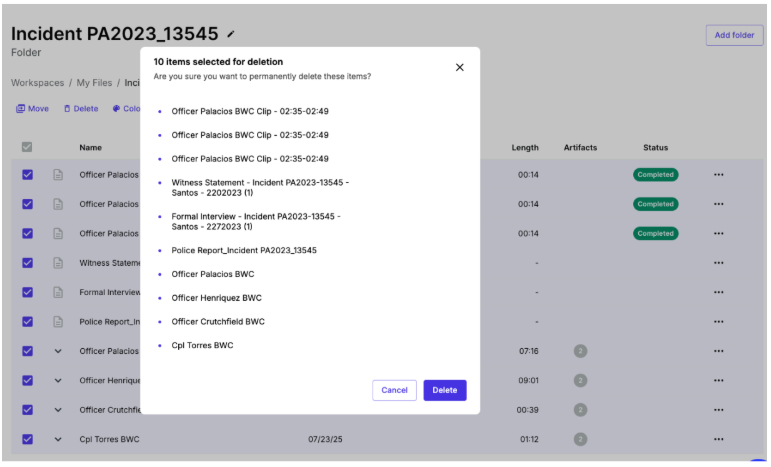Viewport: 771px width, 467px height.
Task: Expand the Officer Henriquez row chevron
Action: pos(58,380)
